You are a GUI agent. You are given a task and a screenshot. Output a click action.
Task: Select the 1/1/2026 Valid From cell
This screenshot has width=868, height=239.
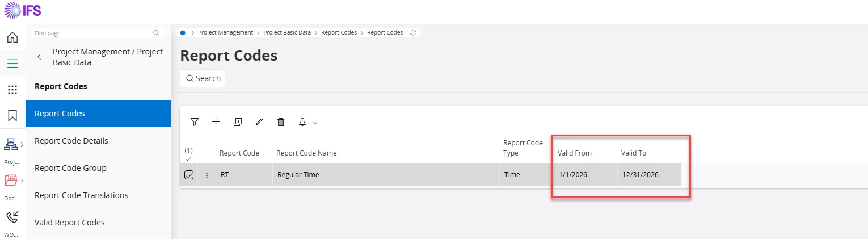585,175
